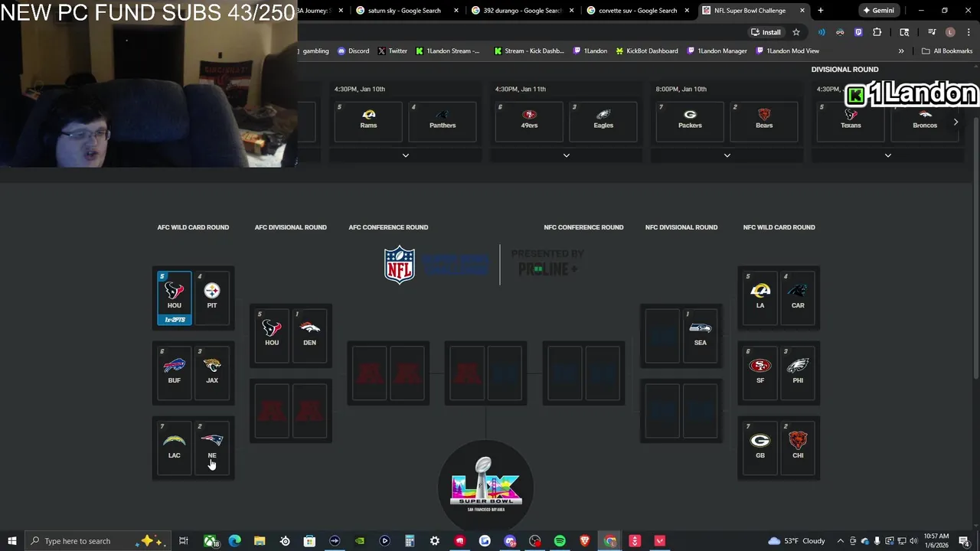Open the Chrome three-dot menu
This screenshot has width=980, height=551.
[x=968, y=32]
